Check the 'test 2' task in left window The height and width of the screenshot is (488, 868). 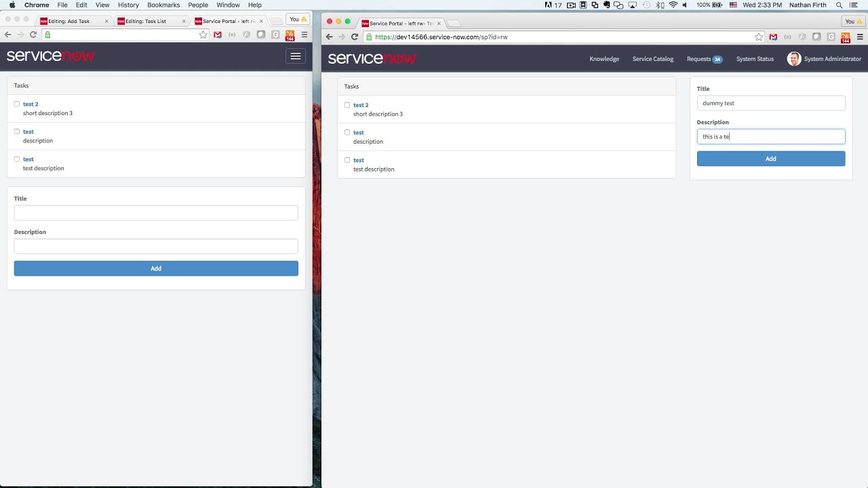[x=17, y=104]
